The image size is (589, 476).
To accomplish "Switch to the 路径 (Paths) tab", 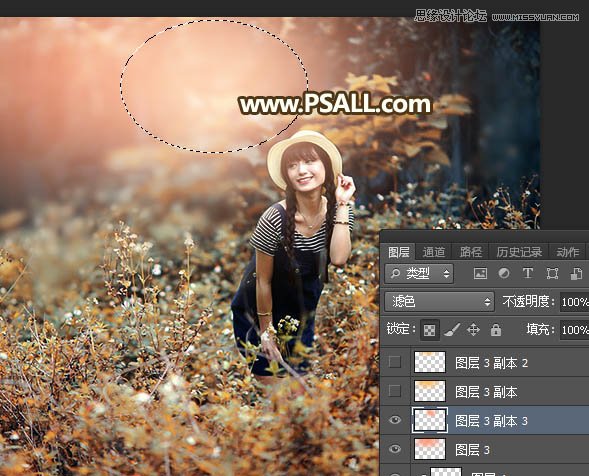I will (x=471, y=252).
